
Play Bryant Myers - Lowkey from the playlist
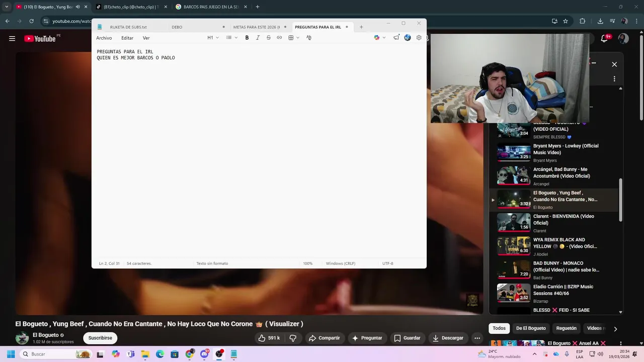pyautogui.click(x=553, y=153)
